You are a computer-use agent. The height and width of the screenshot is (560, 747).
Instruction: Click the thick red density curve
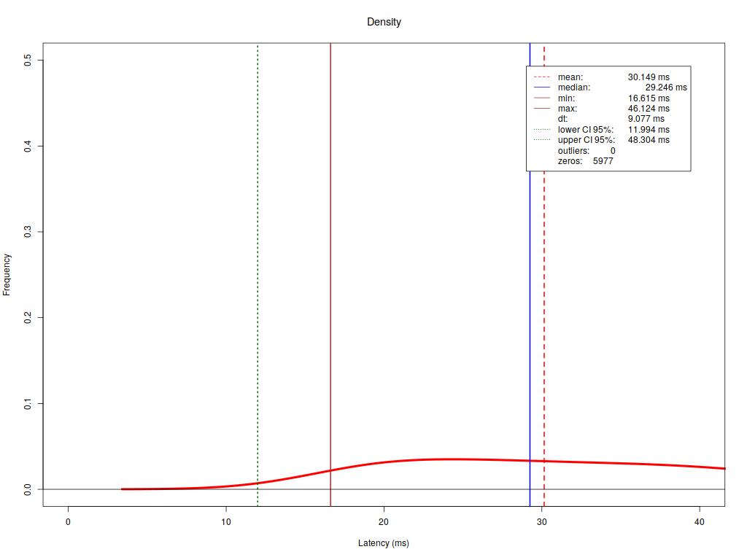click(x=438, y=459)
